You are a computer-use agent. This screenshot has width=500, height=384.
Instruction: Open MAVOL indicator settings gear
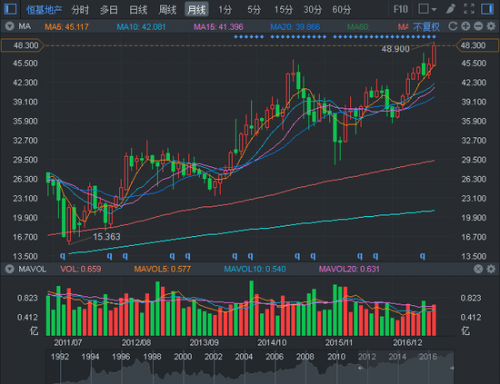tap(491, 269)
